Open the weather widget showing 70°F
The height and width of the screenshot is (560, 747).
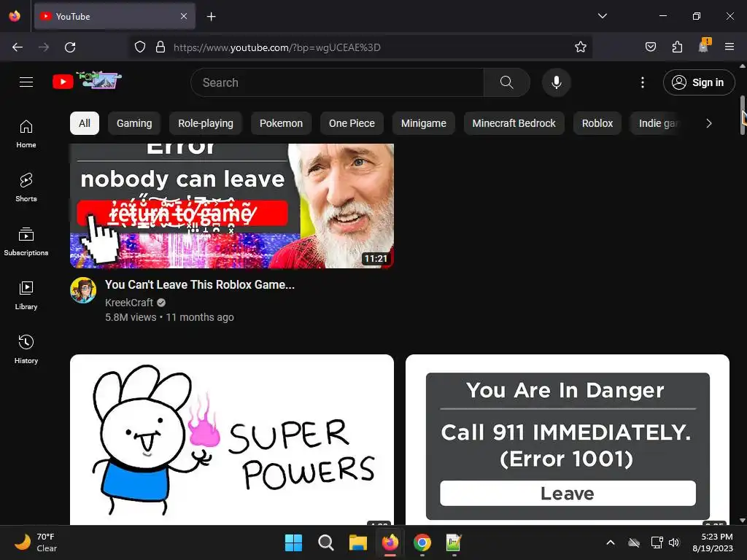(x=36, y=542)
